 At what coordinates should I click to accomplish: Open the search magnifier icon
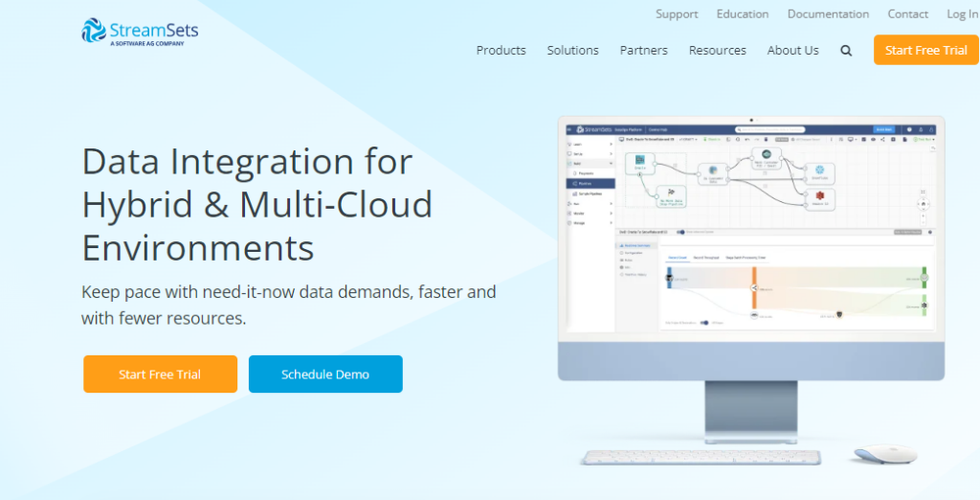[846, 51]
